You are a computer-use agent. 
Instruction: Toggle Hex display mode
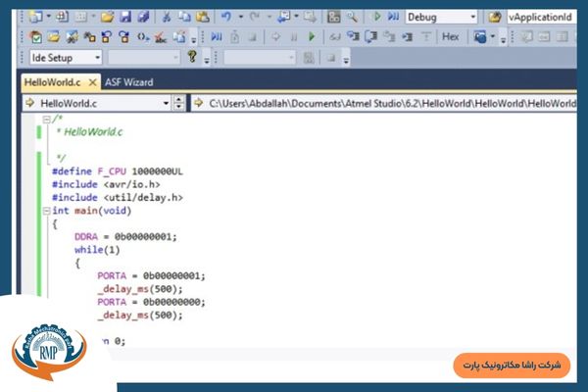coord(450,36)
